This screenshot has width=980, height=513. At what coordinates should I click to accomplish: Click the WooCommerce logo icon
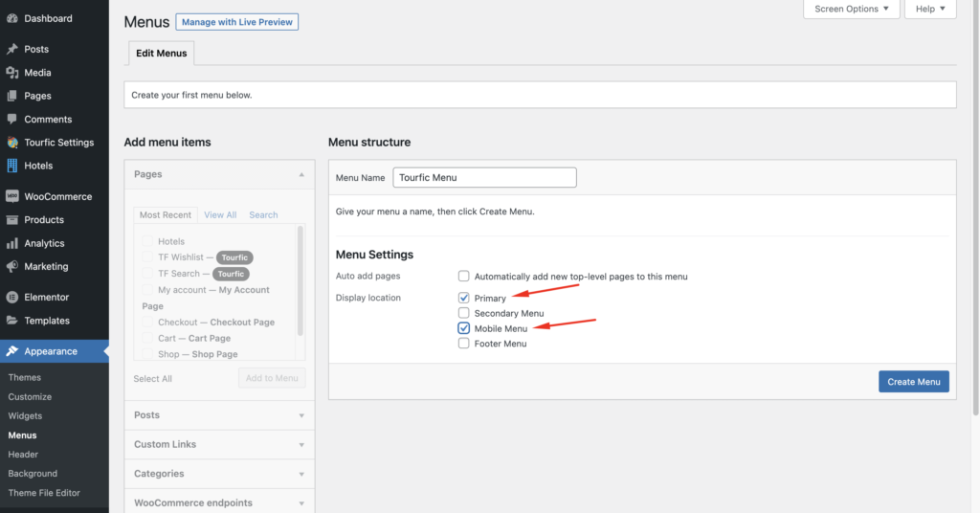tap(11, 196)
